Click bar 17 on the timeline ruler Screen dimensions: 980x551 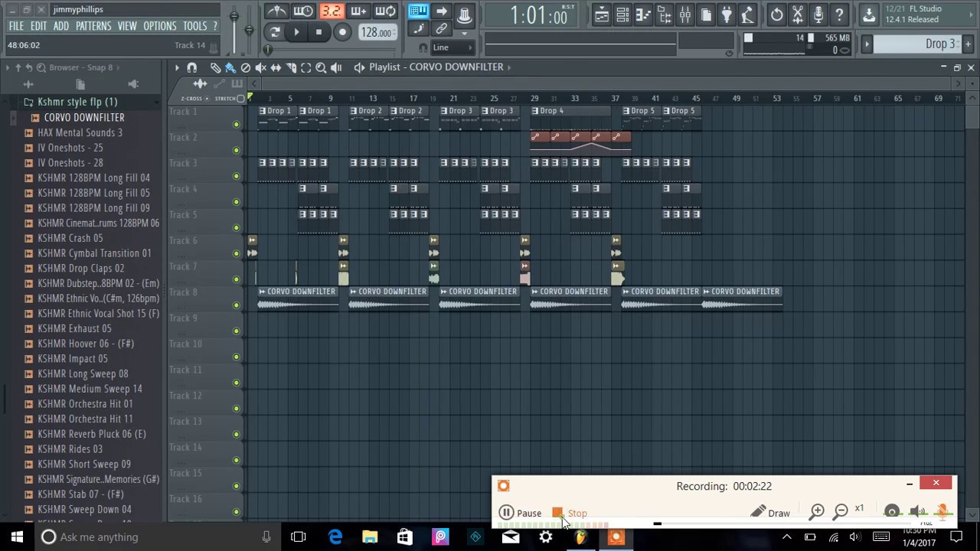413,99
